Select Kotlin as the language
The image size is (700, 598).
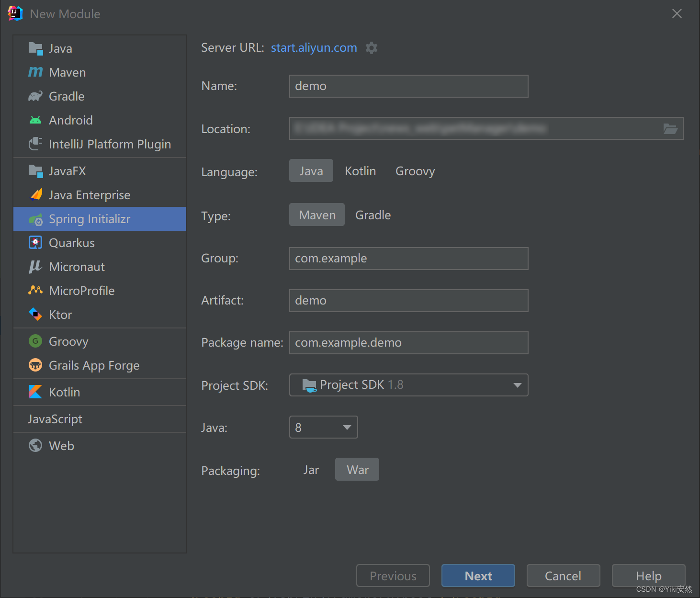coord(361,171)
